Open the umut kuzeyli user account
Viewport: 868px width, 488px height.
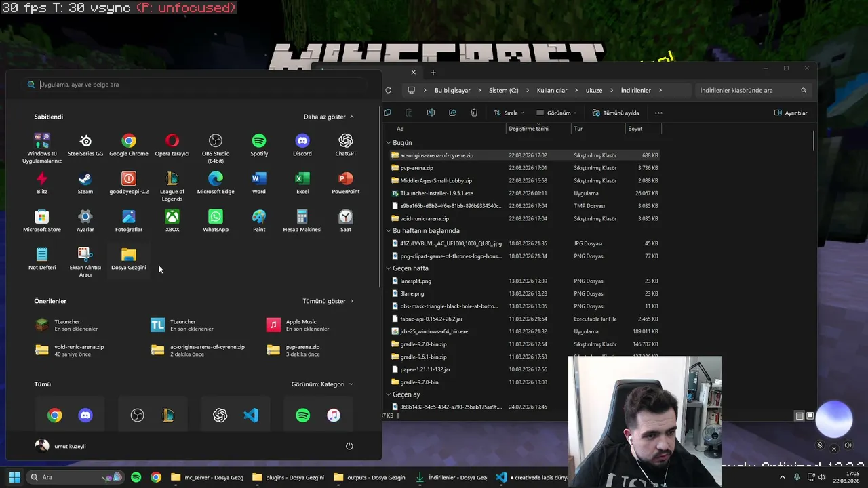(x=60, y=446)
